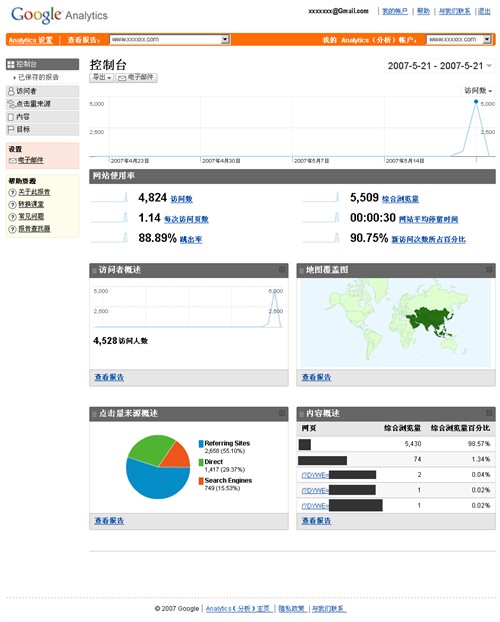Click the Analytics 设置 link in orange bar
The width and height of the screenshot is (500, 622).
[31, 40]
